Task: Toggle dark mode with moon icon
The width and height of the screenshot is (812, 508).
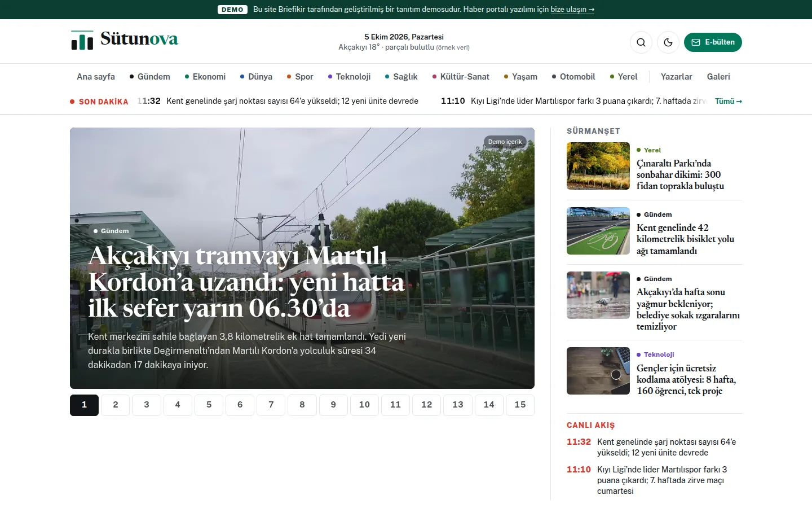Action: pyautogui.click(x=668, y=42)
